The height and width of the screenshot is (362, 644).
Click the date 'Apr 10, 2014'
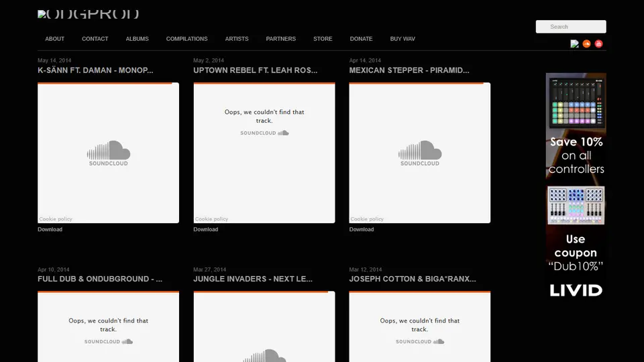[54, 269]
